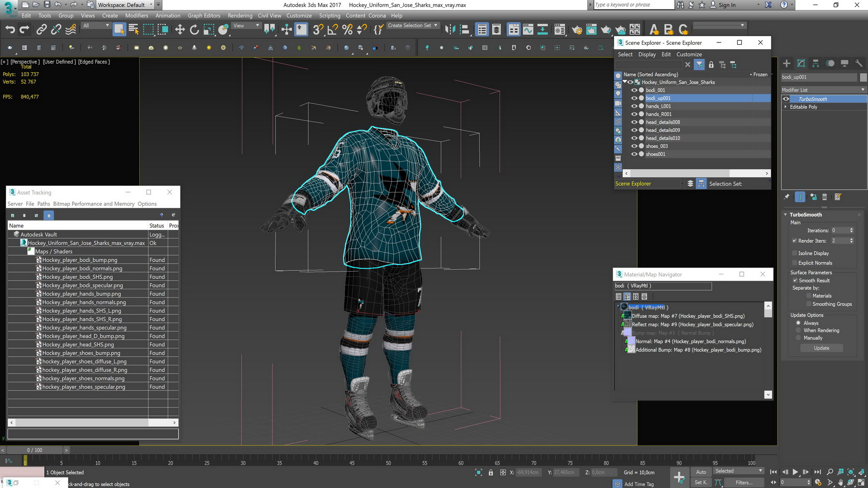Image resolution: width=868 pixels, height=488 pixels.
Task: Toggle visibility eye of hands_L001
Action: click(x=634, y=106)
